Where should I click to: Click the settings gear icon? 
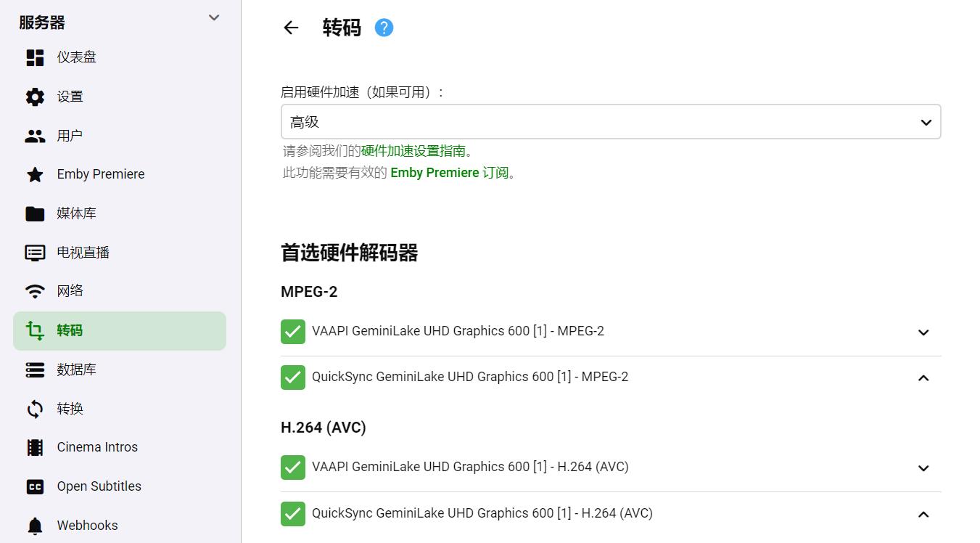click(35, 97)
